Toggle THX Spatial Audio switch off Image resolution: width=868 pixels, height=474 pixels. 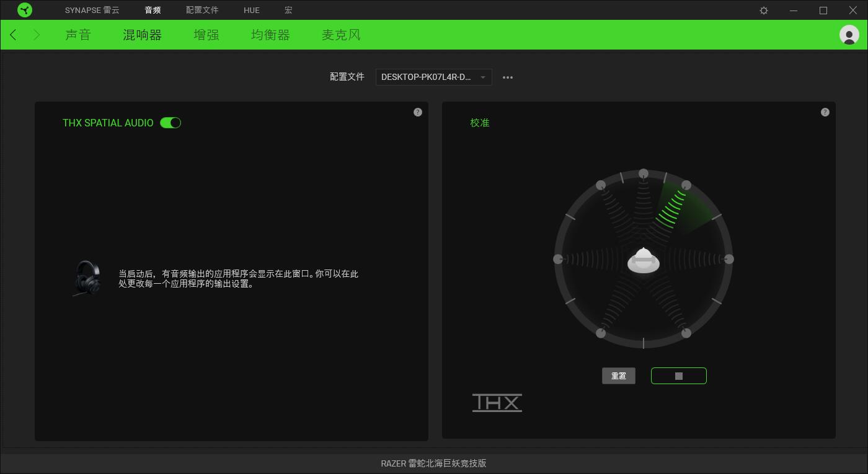170,123
